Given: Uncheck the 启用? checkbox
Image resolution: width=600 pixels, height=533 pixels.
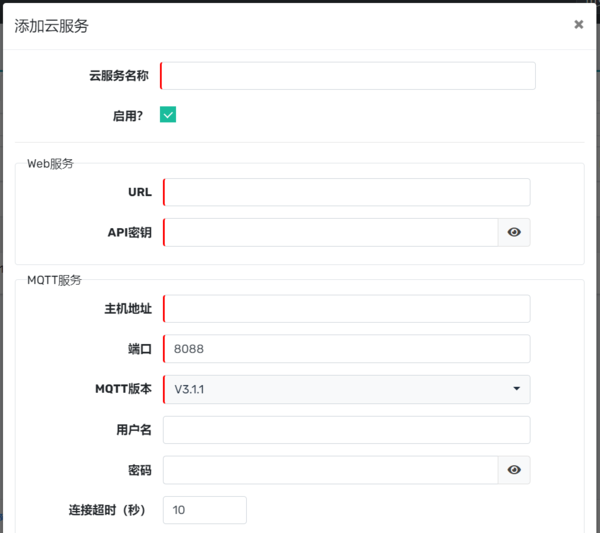Looking at the screenshot, I should (168, 115).
